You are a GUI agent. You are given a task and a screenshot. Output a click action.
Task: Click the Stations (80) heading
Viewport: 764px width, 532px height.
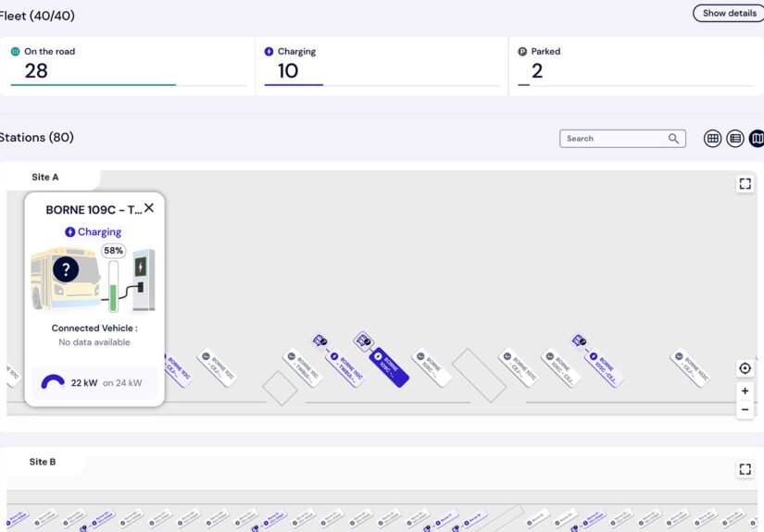[36, 137]
